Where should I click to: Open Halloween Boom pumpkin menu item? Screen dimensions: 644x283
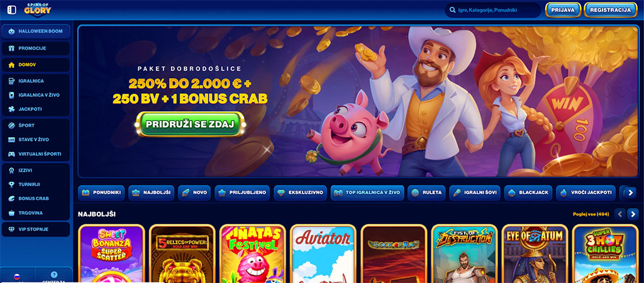(36, 31)
